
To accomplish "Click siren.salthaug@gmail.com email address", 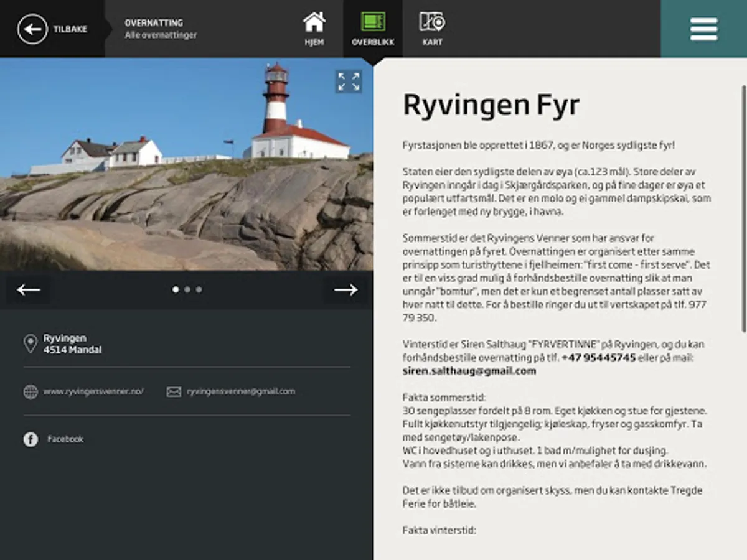I will click(x=469, y=371).
